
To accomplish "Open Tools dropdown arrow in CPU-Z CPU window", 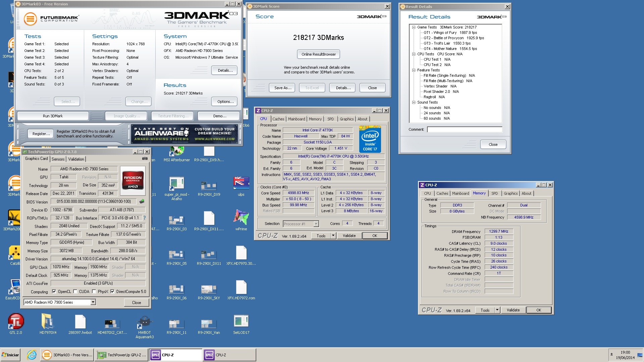I will click(x=333, y=236).
